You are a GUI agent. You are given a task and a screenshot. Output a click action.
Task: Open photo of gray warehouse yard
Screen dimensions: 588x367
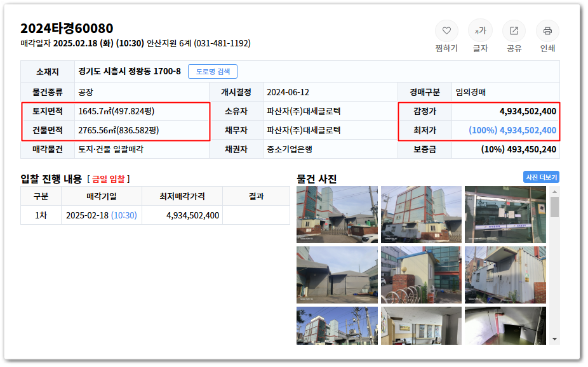[337, 275]
